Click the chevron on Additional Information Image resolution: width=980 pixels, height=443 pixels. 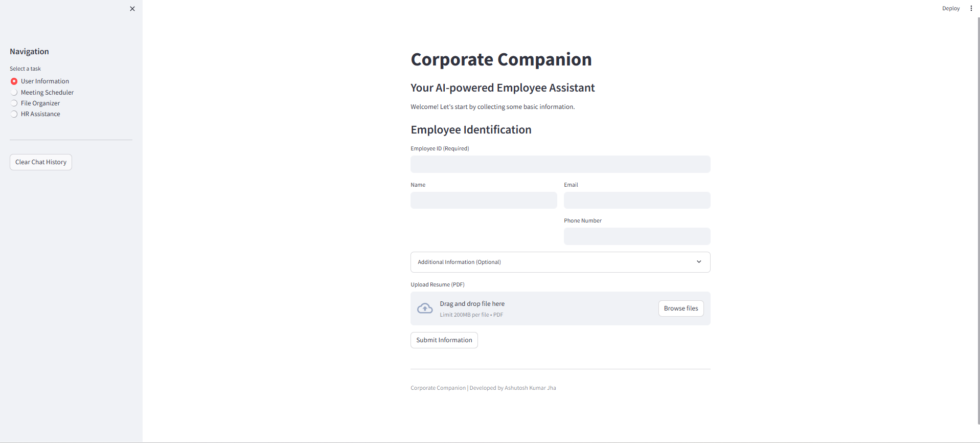click(x=699, y=262)
